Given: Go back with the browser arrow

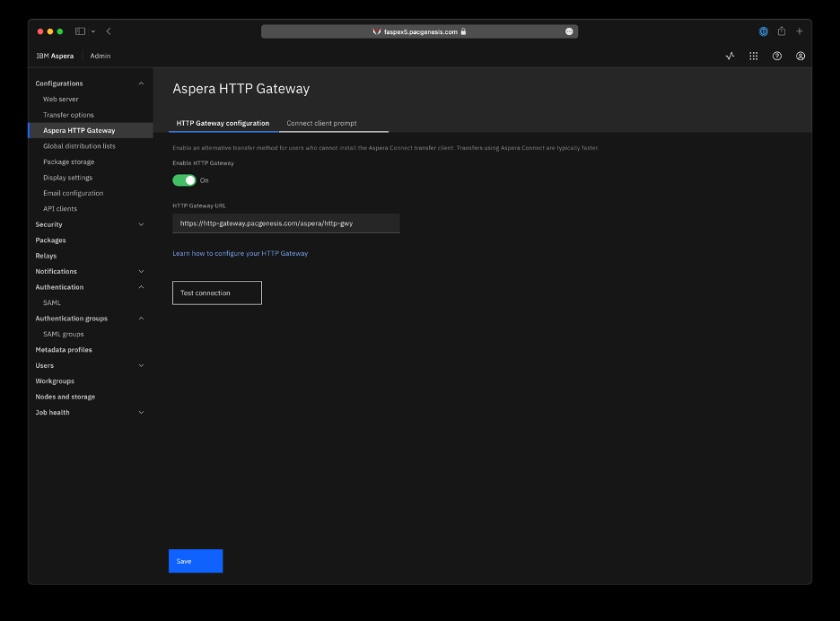Looking at the screenshot, I should [109, 31].
